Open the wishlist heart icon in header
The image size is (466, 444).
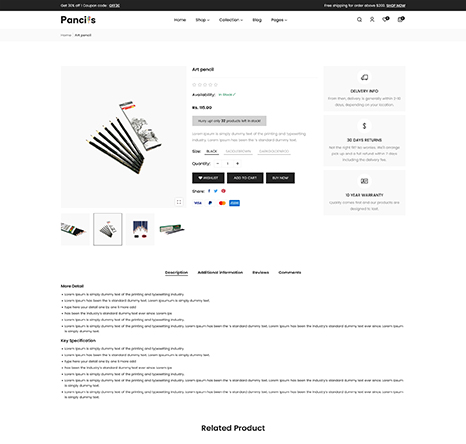coord(385,19)
